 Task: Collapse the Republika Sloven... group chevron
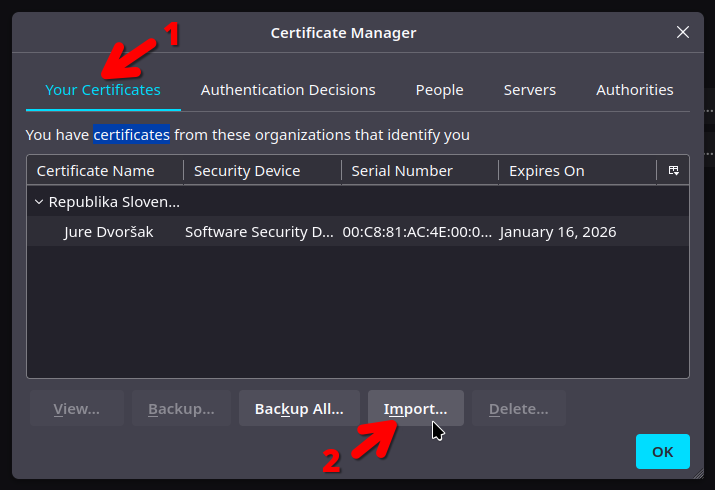tap(39, 202)
